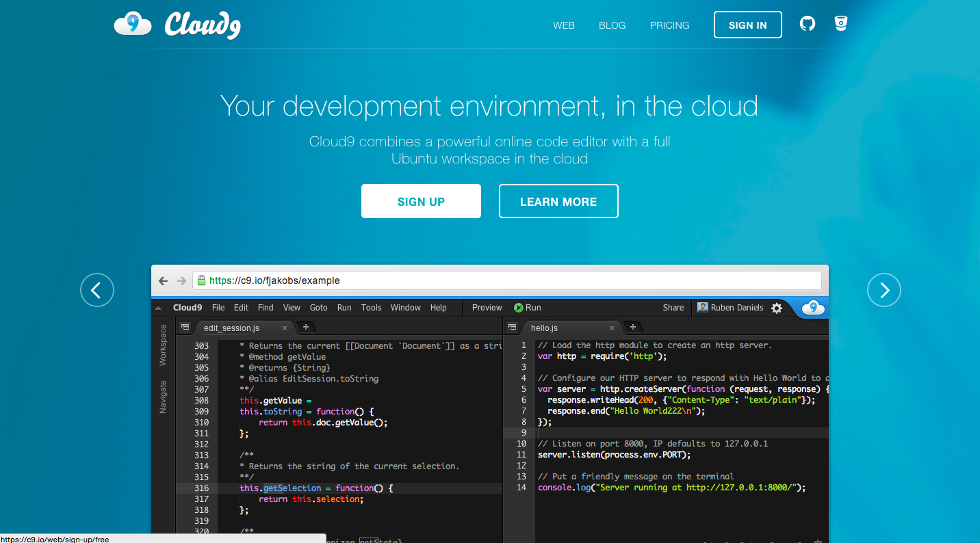Open the tab list menu beside edit_session.js
The image size is (980, 543).
point(184,327)
